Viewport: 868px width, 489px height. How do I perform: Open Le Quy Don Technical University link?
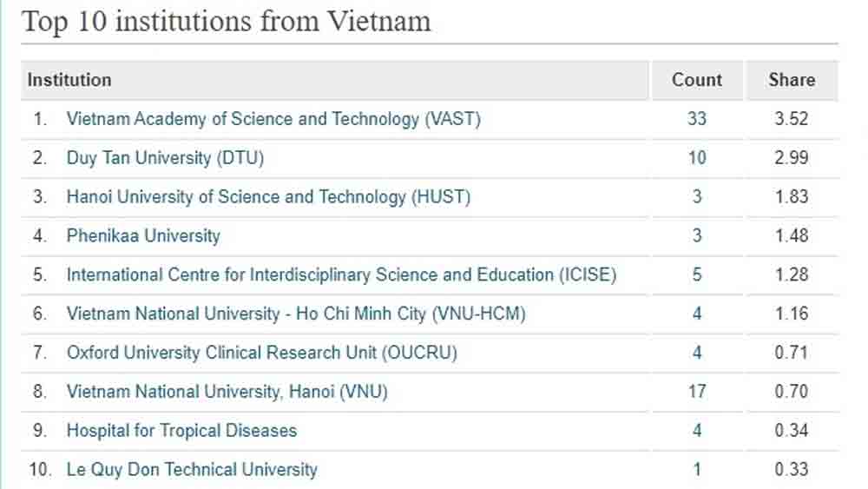click(192, 470)
